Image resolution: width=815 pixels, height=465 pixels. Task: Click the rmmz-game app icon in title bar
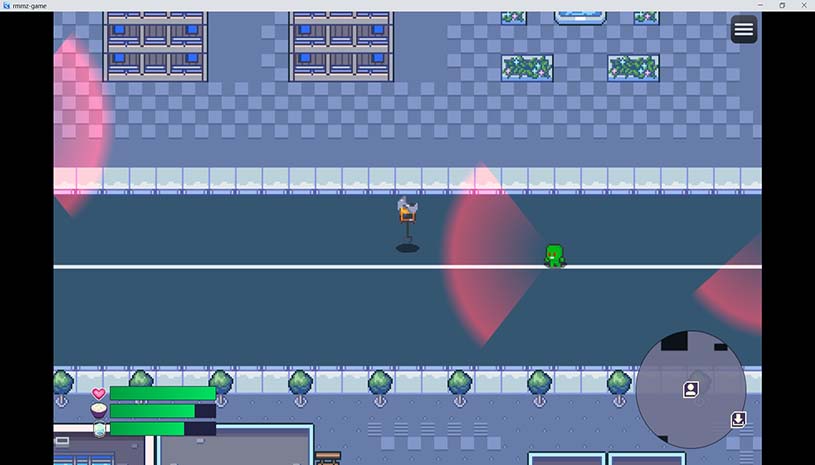pos(7,6)
